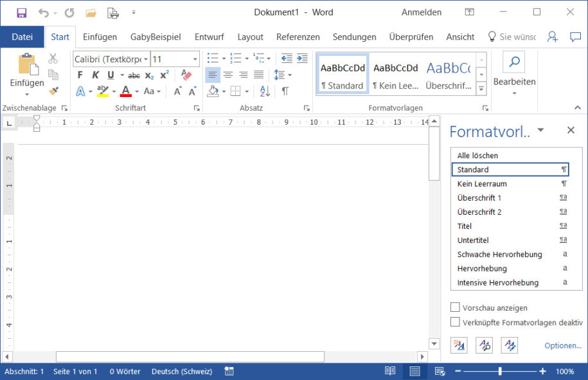Screen dimensions: 588x380
Task: Toggle left text alignment
Action: tap(213, 75)
